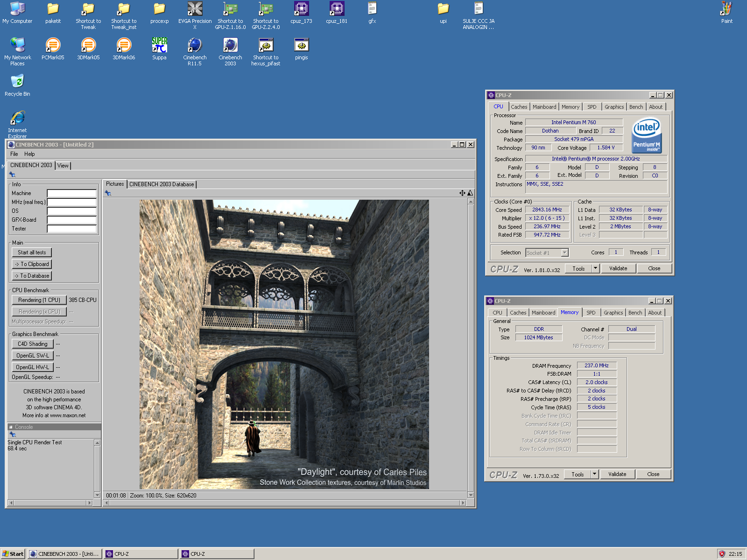Launch Internet Explorer from the desktop
The width and height of the screenshot is (747, 560).
pyautogui.click(x=17, y=125)
